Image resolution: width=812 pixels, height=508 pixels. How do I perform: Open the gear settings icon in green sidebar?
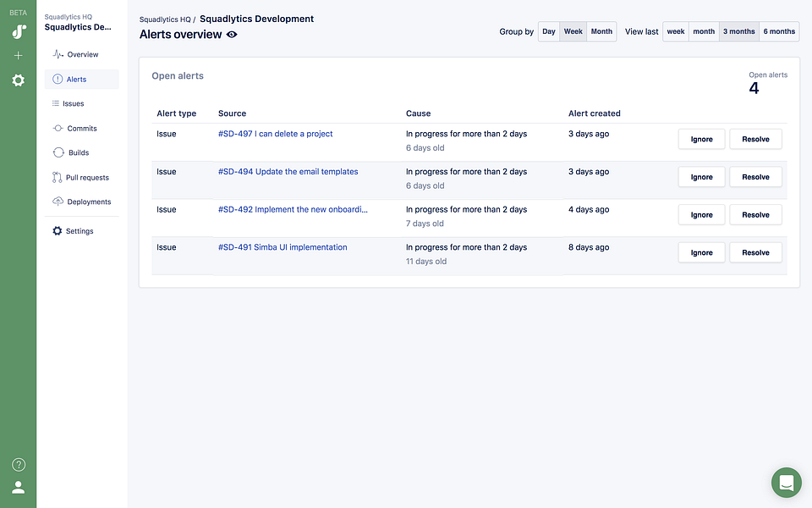point(18,80)
